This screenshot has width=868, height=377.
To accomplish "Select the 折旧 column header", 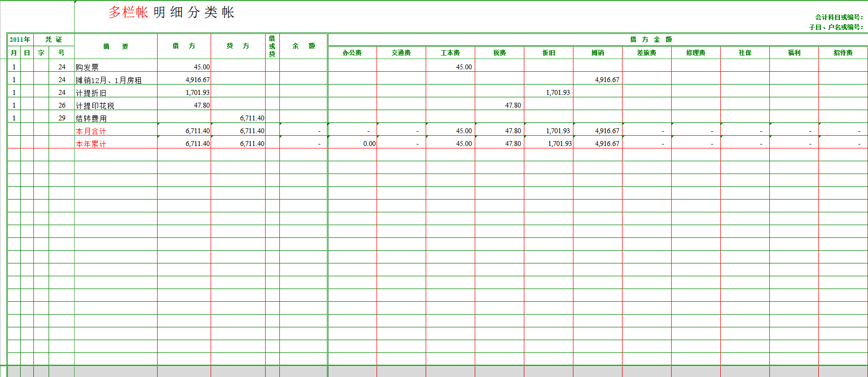I will click(548, 53).
